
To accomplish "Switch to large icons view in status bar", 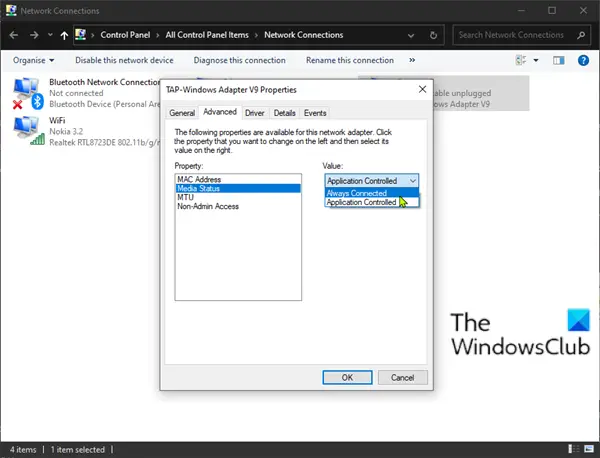I will (589, 449).
